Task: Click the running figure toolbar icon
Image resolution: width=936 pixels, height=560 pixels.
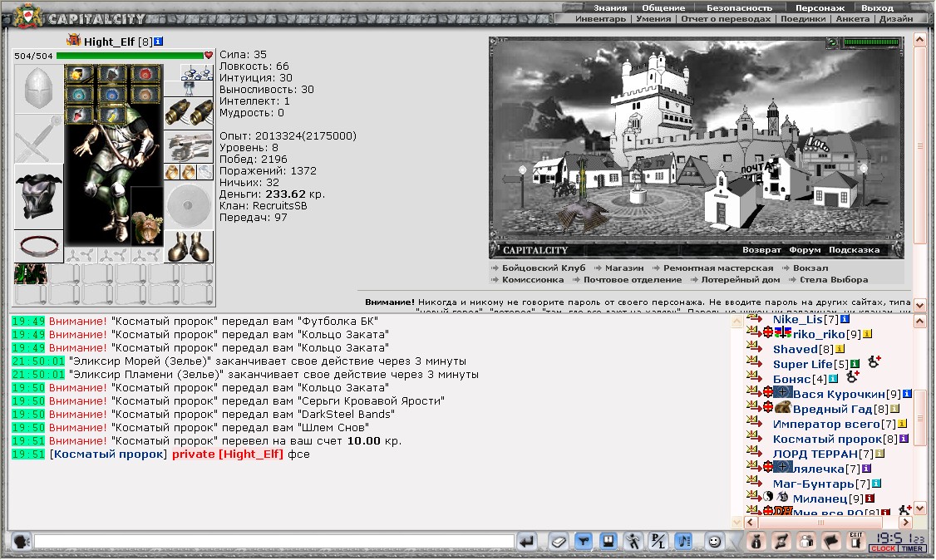Action: click(633, 542)
